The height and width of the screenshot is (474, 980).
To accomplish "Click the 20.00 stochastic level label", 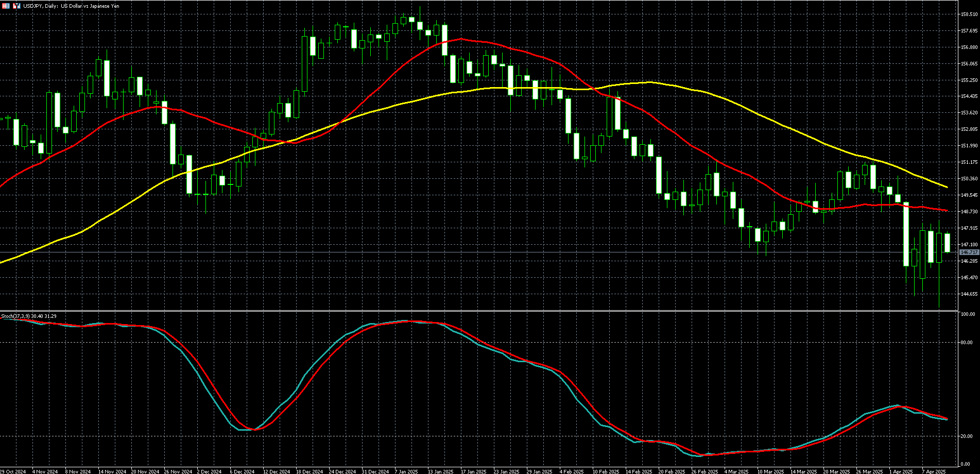I will pyautogui.click(x=967, y=436).
